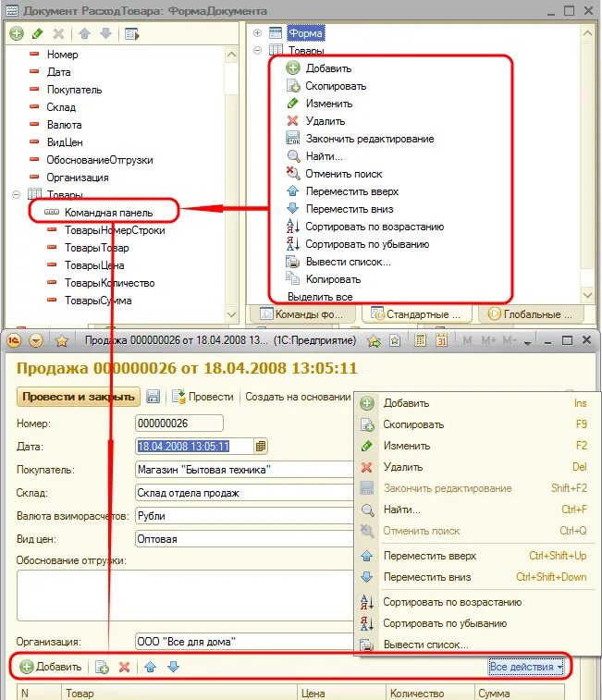Choose Сортировать по убыванию in the Все действия menu

click(x=477, y=623)
